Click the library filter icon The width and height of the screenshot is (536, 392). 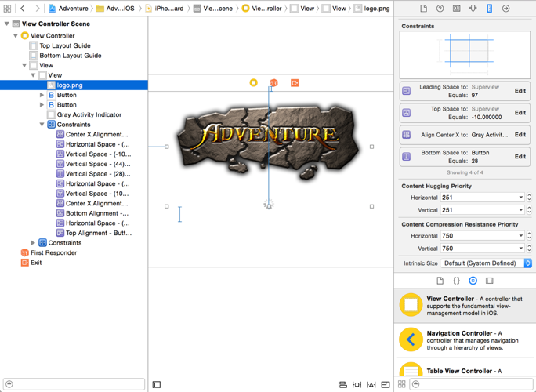pos(415,384)
